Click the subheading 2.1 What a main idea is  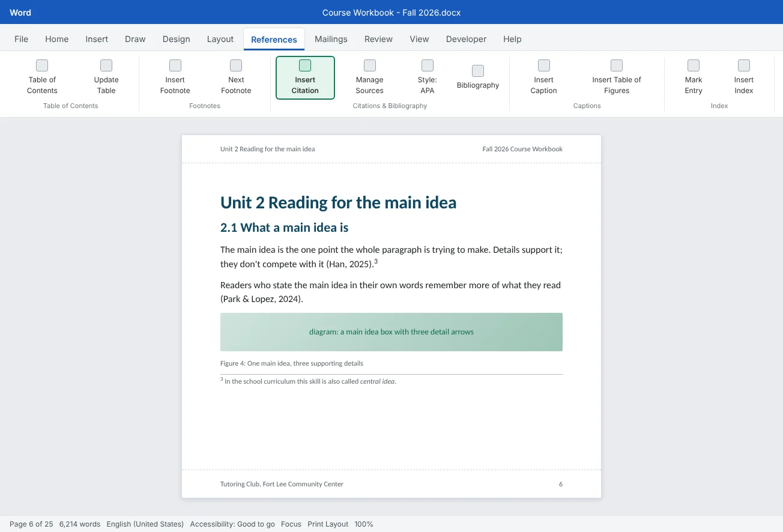coord(285,228)
